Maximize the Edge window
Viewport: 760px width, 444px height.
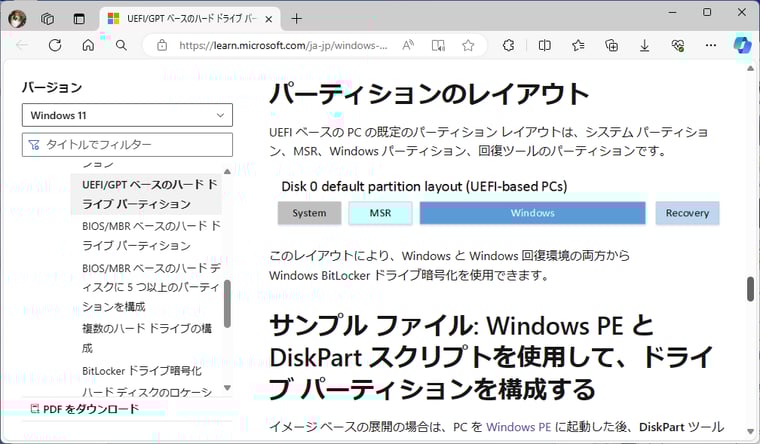point(707,12)
